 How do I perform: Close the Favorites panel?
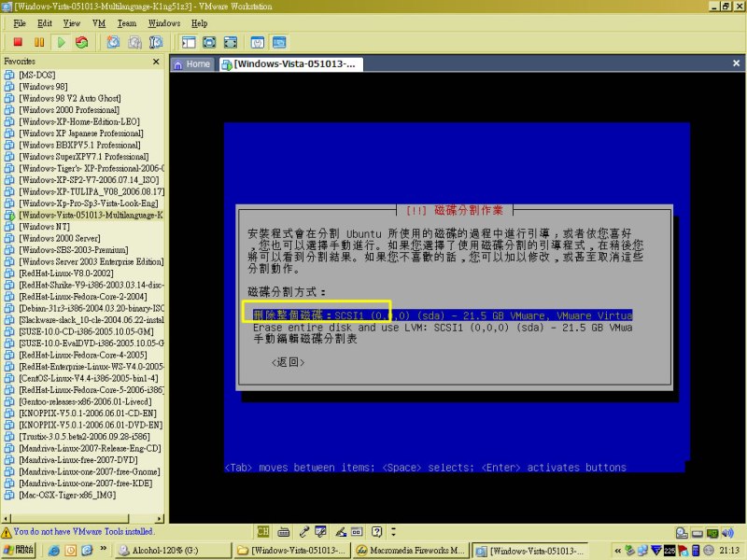pyautogui.click(x=156, y=62)
